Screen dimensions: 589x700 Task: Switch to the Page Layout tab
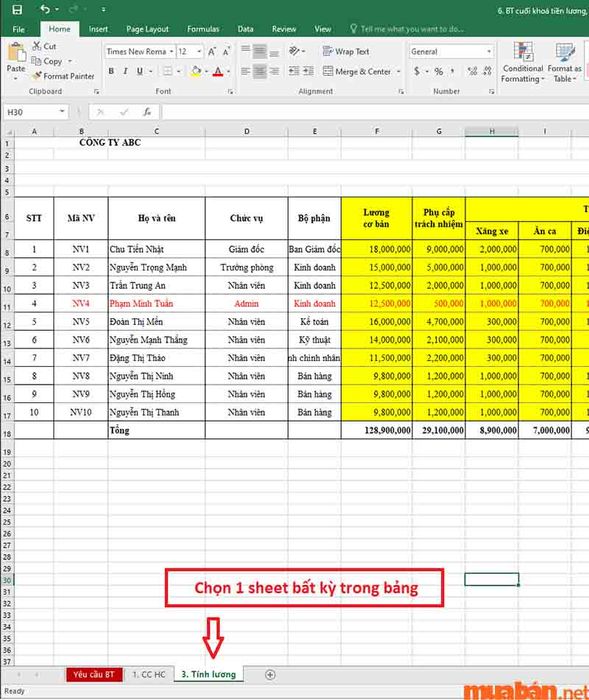coord(147,29)
